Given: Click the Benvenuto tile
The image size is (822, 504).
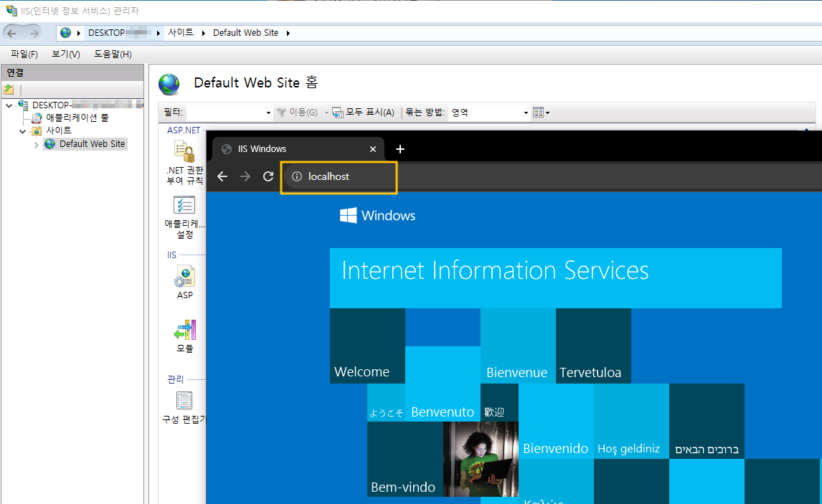Looking at the screenshot, I should point(443,384).
